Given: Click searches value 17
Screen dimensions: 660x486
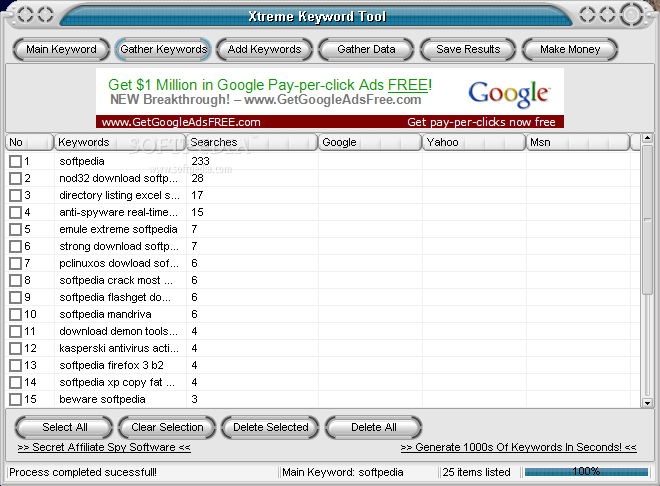Looking at the screenshot, I should (197, 195).
